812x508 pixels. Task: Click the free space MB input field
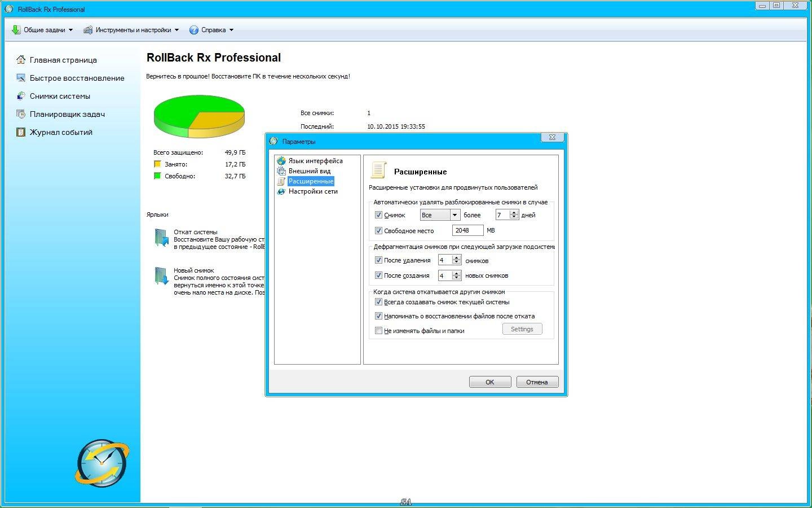click(x=467, y=230)
